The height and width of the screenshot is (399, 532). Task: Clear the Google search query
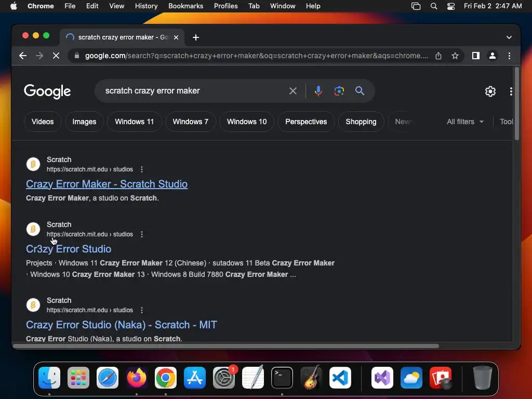293,91
